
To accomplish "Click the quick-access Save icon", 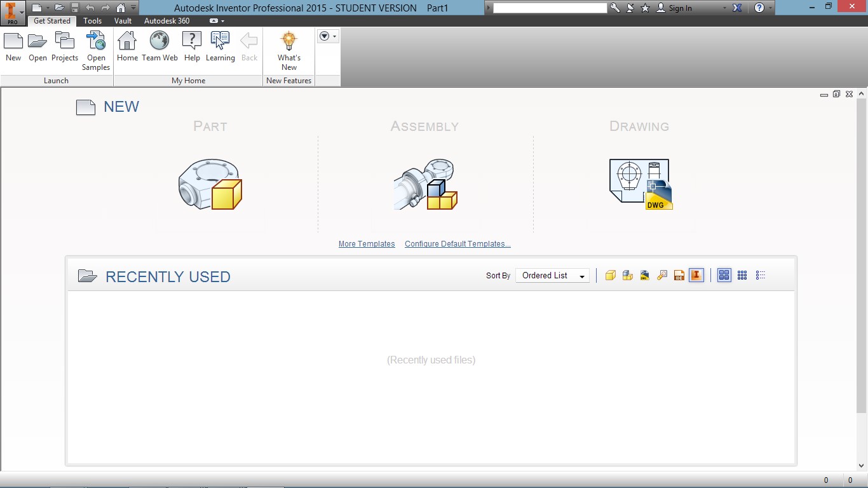I will pos(74,8).
